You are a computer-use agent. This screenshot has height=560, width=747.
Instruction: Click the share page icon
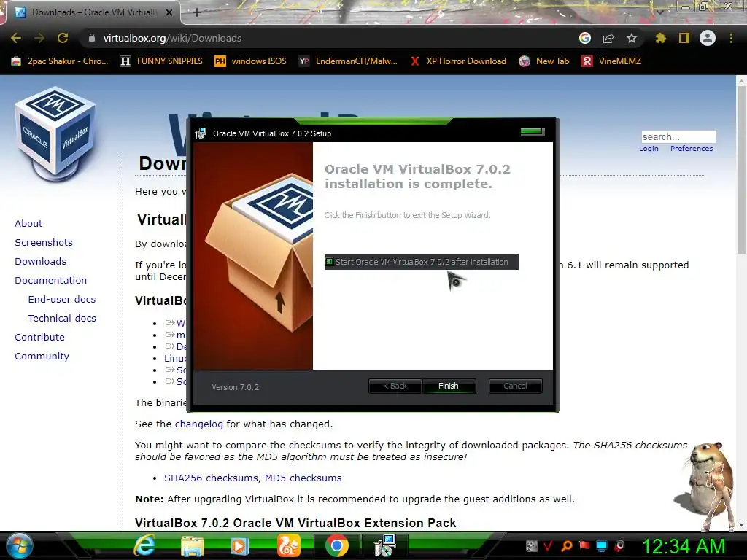tap(608, 38)
